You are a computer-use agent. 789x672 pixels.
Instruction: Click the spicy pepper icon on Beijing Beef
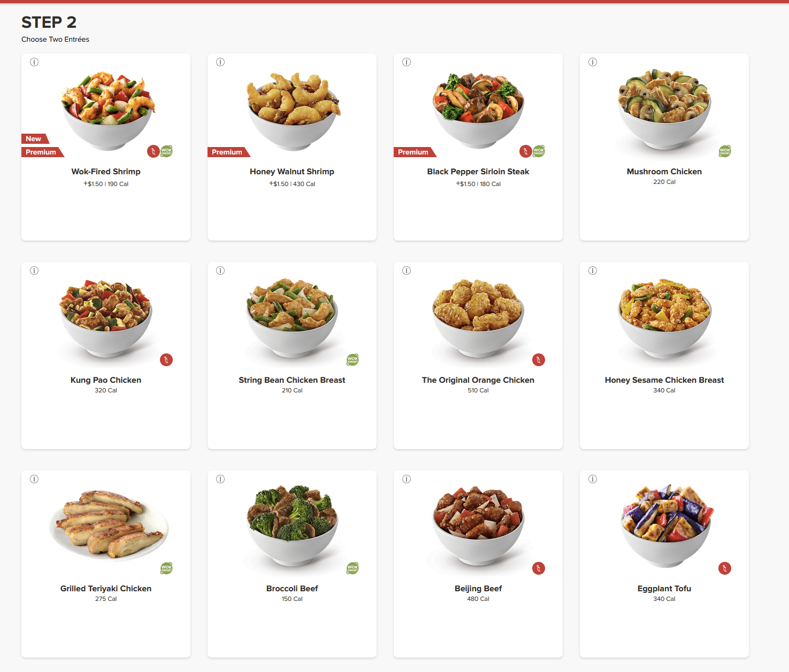[539, 568]
